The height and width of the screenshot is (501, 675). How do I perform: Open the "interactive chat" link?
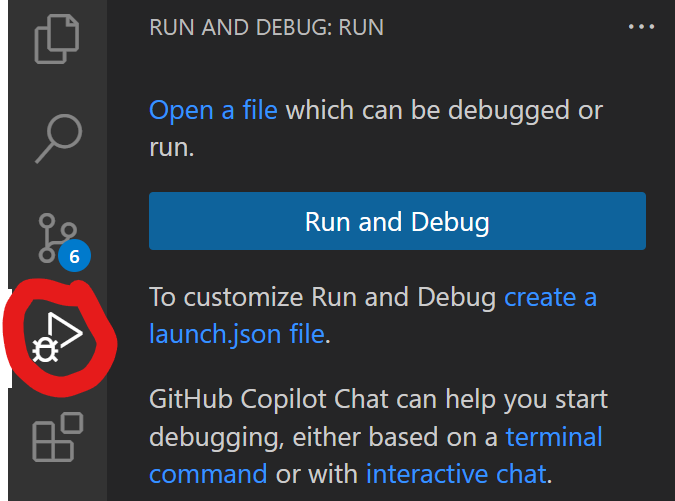pos(455,472)
